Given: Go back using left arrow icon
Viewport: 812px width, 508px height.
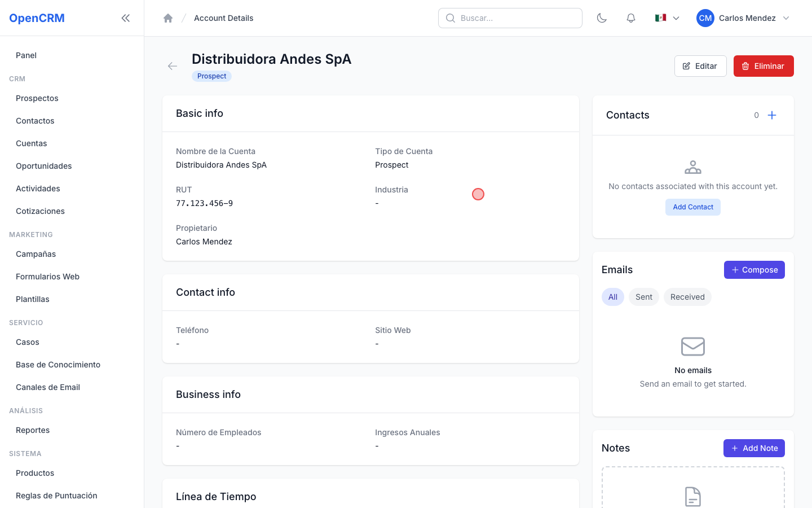Looking at the screenshot, I should (173, 66).
